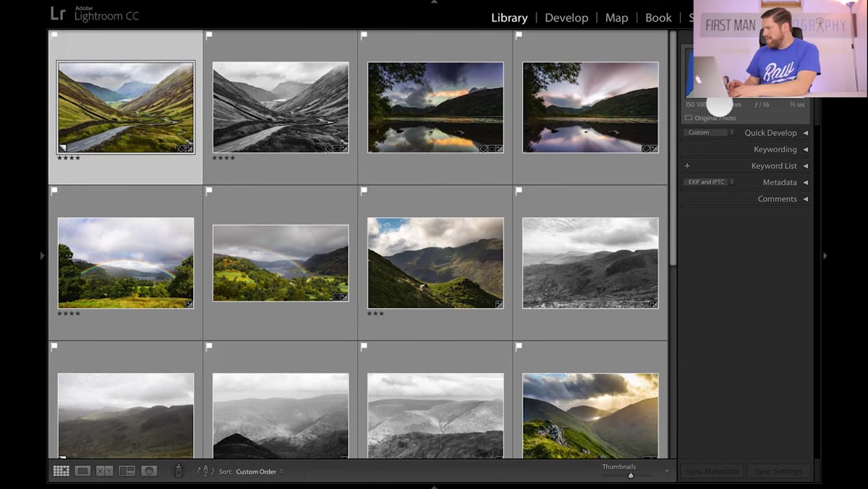868x489 pixels.
Task: Click develop badge on black-and-white valley road photo
Action: 344,148
